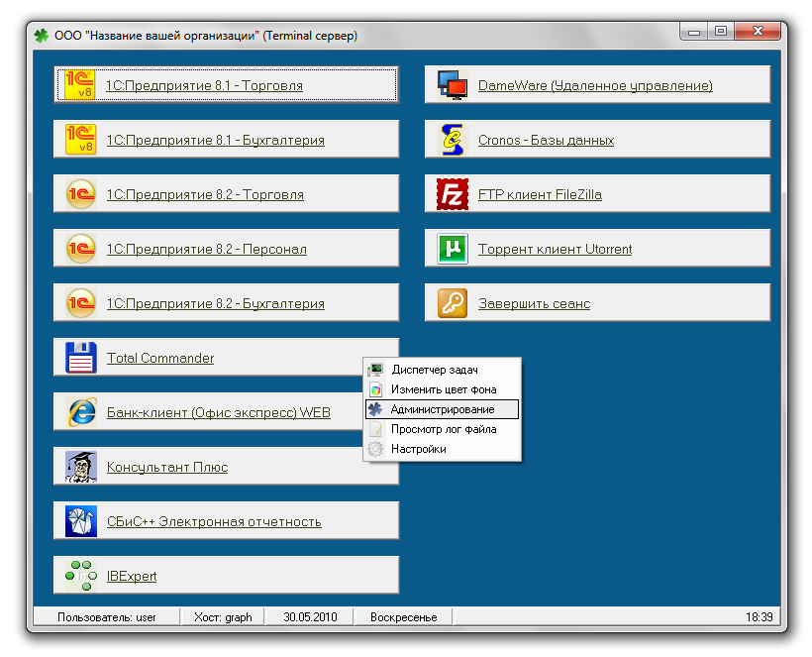Screen dimensions: 812x657
Task: Click the 1C v8 icon beside 8.1 Бухгалтерия
Action: [80, 140]
